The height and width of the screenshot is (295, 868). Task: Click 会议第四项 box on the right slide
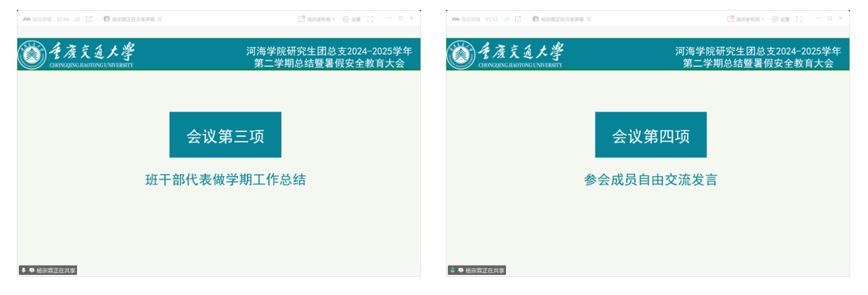pyautogui.click(x=651, y=135)
